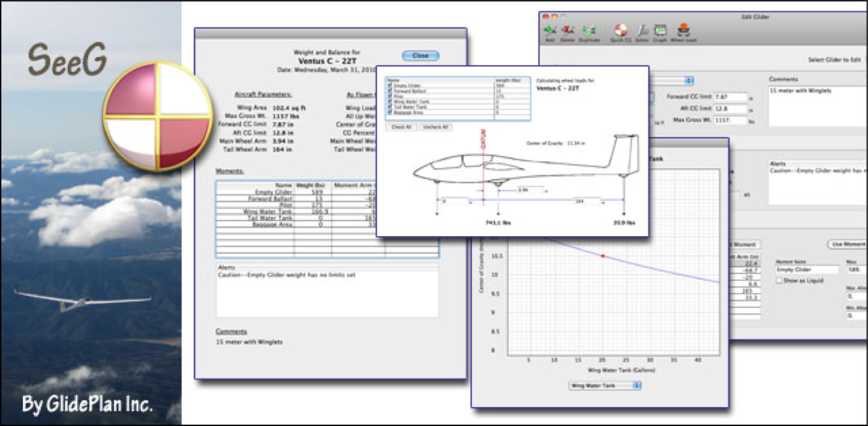
Task: Open the Wing Water Tank dropdown below graph
Action: [605, 386]
